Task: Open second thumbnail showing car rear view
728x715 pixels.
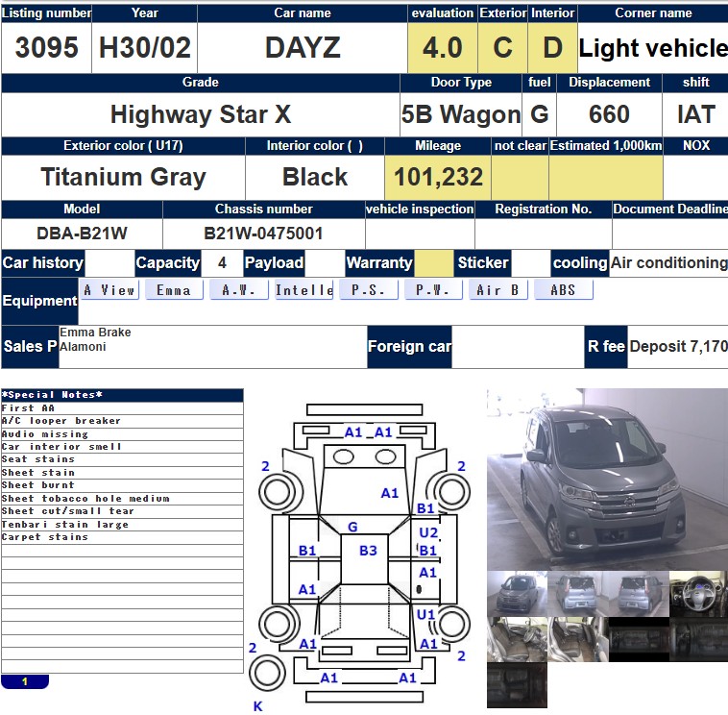Action: (x=578, y=594)
